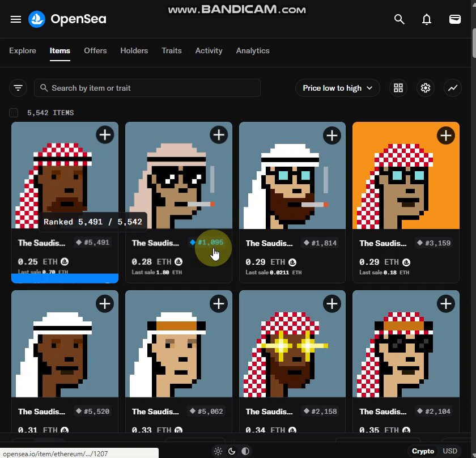
Task: Expand the Price low to high sort dropdown
Action: pos(337,88)
